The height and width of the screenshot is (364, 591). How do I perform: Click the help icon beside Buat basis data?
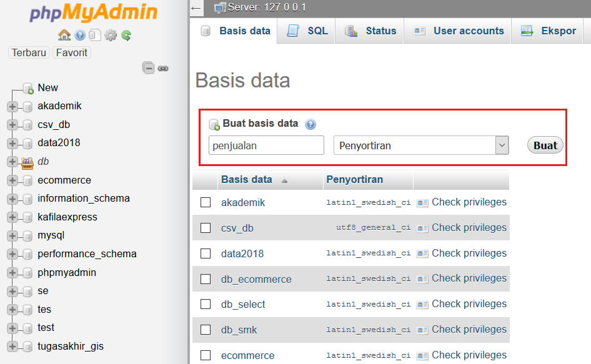pyautogui.click(x=310, y=124)
